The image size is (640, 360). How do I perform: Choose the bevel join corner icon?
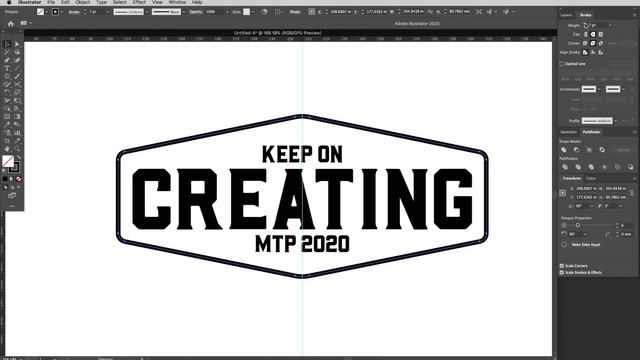click(600, 43)
